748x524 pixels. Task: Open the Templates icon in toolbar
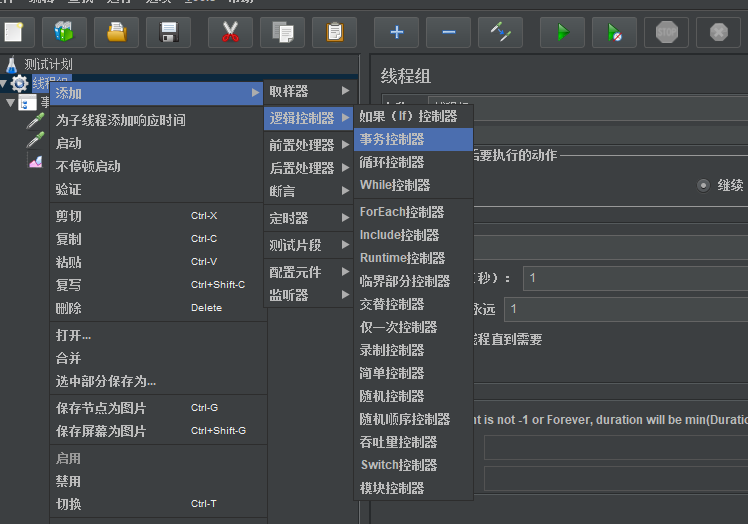pyautogui.click(x=64, y=32)
